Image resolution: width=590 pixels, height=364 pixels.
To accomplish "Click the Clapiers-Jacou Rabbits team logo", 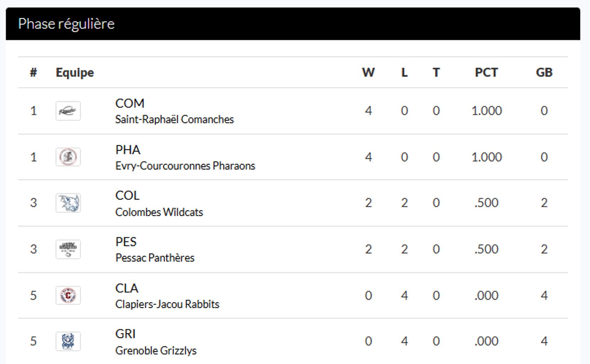I will pos(68,295).
